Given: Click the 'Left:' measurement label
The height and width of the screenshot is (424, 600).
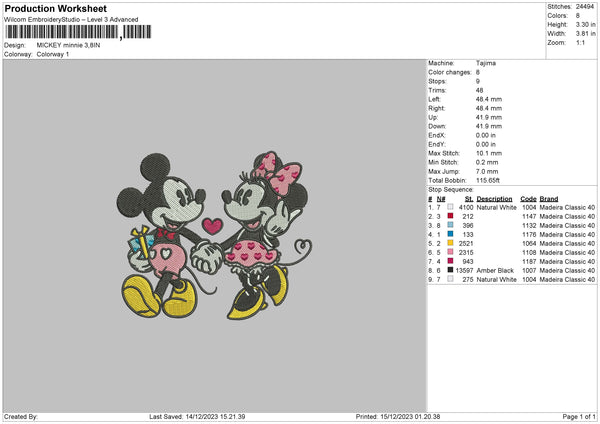Looking at the screenshot, I should 434,99.
